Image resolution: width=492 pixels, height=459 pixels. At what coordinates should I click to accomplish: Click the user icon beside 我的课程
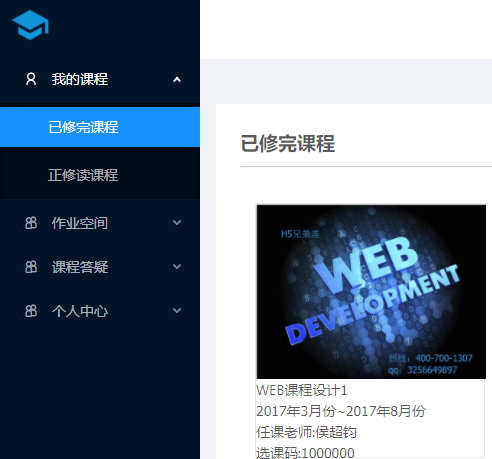pyautogui.click(x=31, y=79)
